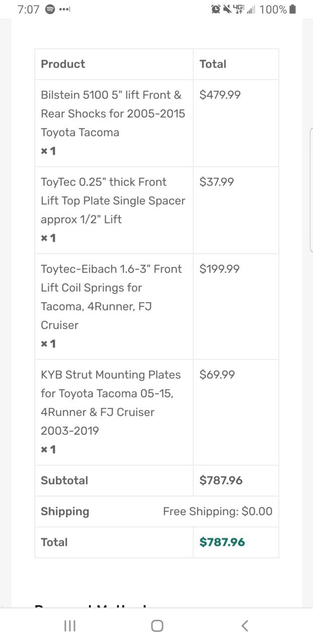Tap Toytec-Eibach Front Lift Coil Springs item

pyautogui.click(x=111, y=297)
